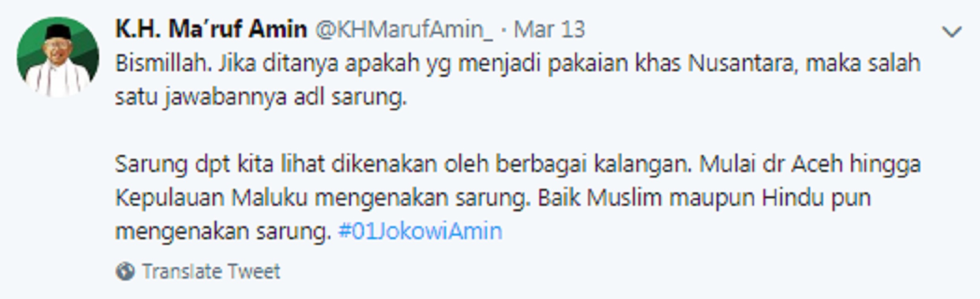
Task: Open Ma'ruf Amin's round profile avatar
Action: click(x=58, y=57)
